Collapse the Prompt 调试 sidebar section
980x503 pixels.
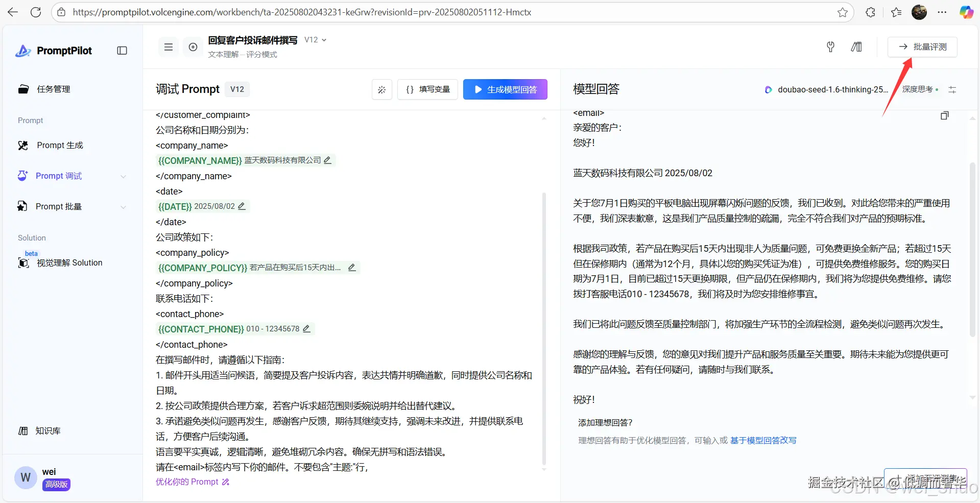coord(124,176)
